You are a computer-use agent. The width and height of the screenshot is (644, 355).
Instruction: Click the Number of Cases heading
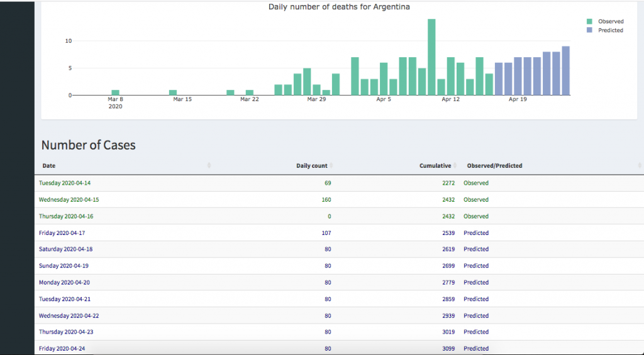[88, 145]
